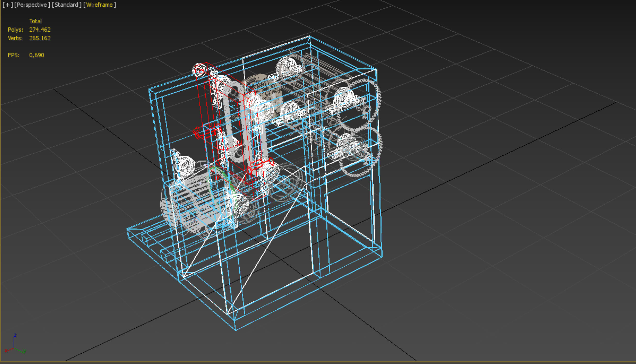Open the Wireframe display mode menu

click(x=99, y=5)
